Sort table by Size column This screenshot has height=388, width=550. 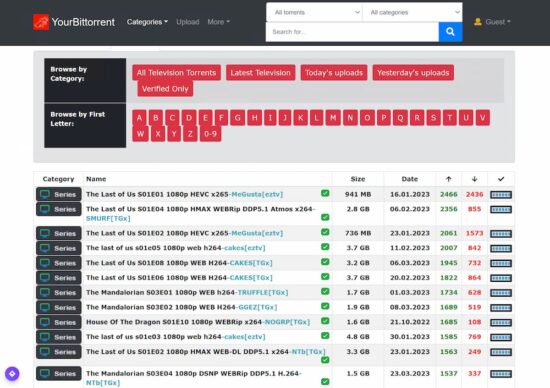[x=358, y=179]
